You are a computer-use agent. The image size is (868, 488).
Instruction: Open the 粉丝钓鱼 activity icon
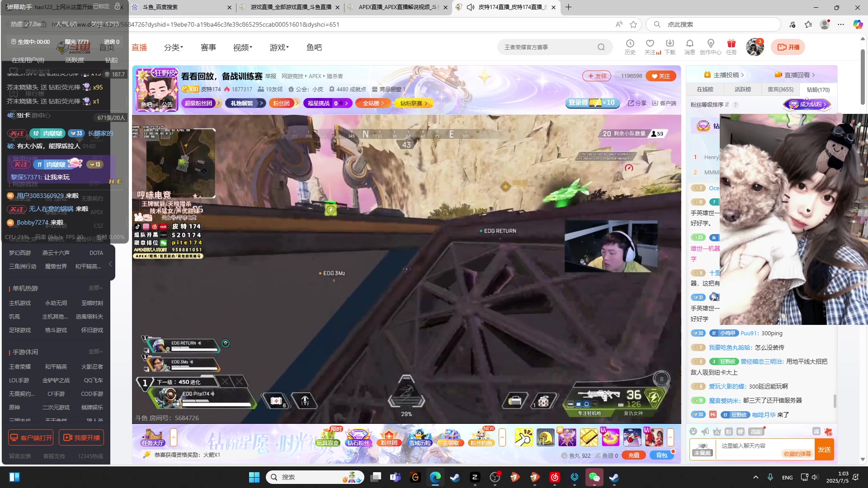point(481,437)
